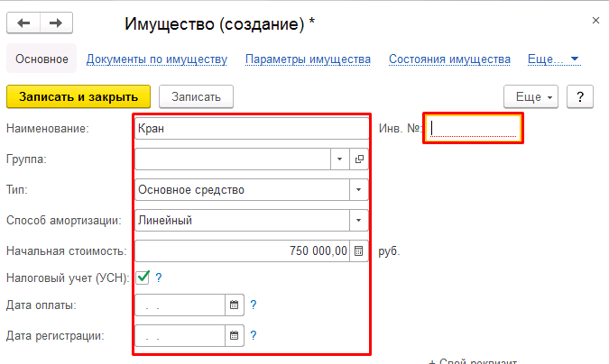Open Параметры имущества
Screen dimensions: 609x364
pyautogui.click(x=308, y=59)
